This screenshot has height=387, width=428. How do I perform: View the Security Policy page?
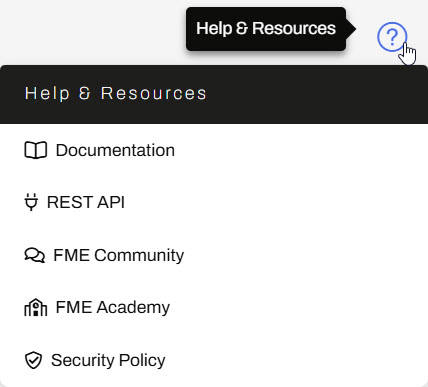[x=214, y=360]
